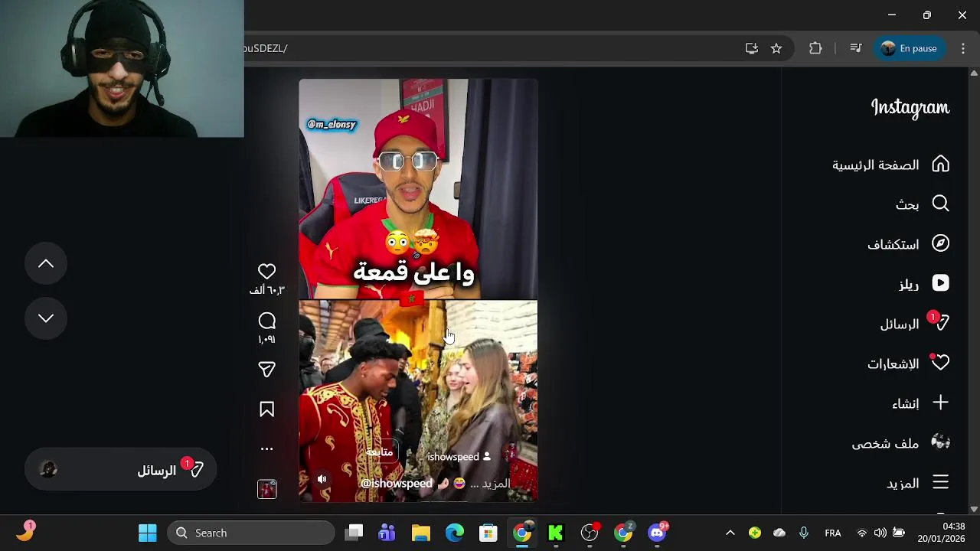Image resolution: width=980 pixels, height=551 pixels.
Task: Open the Windows Start menu
Action: (x=148, y=533)
